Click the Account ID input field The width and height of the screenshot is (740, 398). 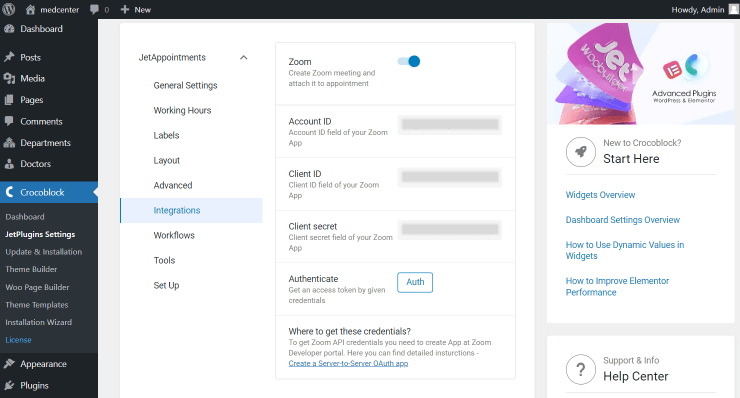tap(450, 125)
